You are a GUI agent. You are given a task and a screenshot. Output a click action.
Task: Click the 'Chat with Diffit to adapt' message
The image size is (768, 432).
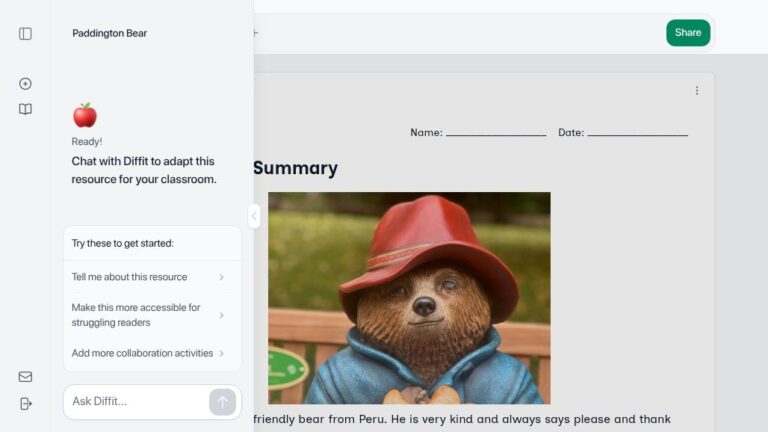pyautogui.click(x=144, y=170)
